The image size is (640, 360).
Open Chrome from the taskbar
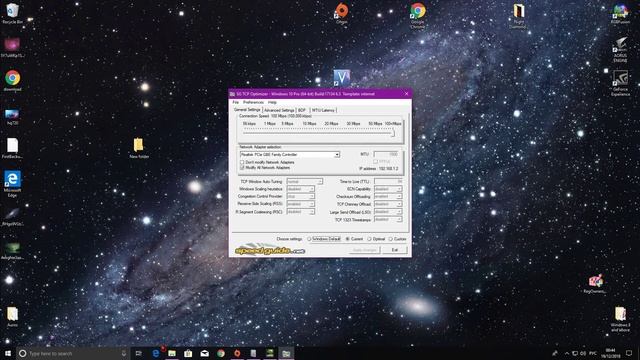point(221,353)
